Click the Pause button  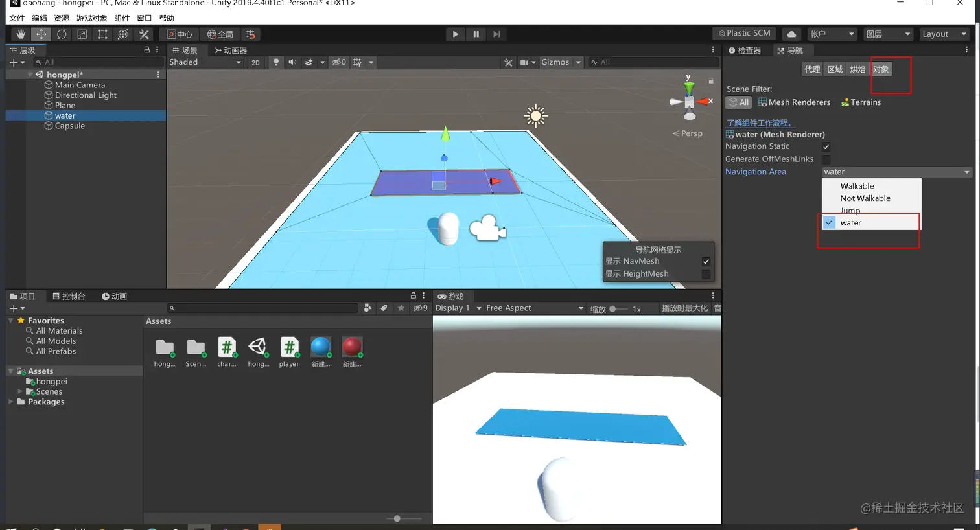click(x=476, y=34)
